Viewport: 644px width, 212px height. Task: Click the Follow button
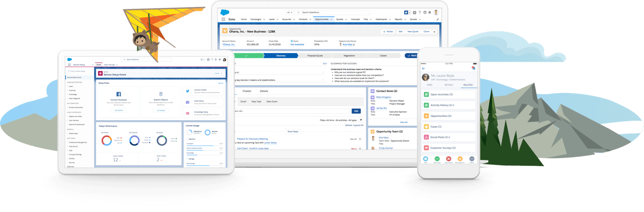387,31
